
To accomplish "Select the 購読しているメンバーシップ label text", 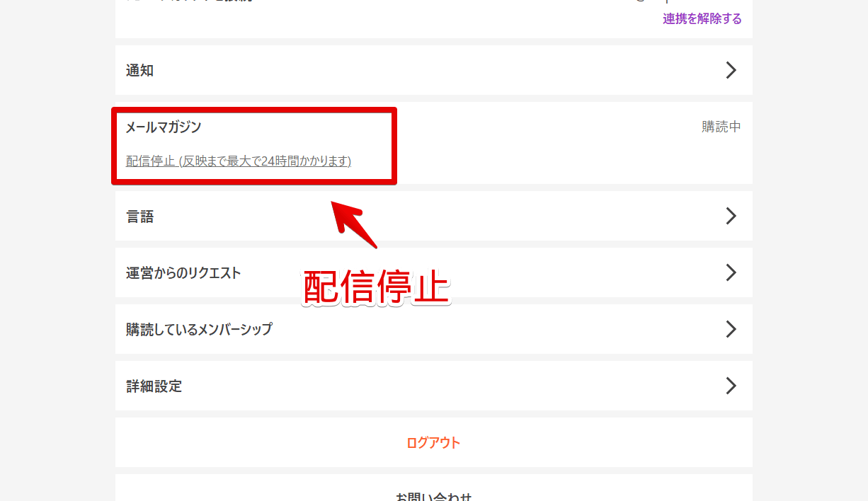I will click(x=199, y=330).
